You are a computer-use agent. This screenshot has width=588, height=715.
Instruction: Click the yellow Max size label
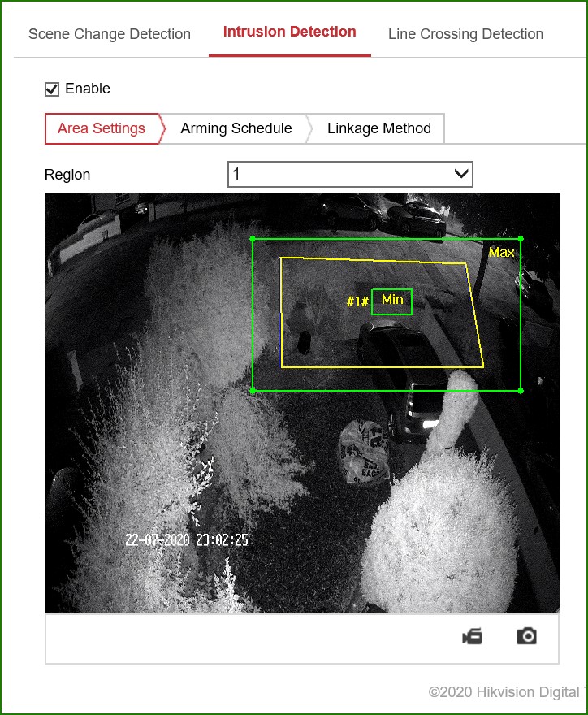pos(501,253)
